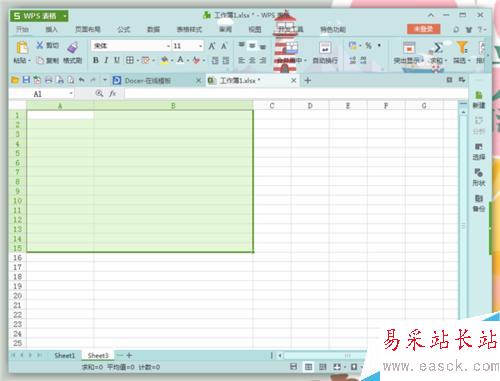The height and width of the screenshot is (381, 500).
Task: Click the Paste clipboard icon
Action: click(x=22, y=48)
